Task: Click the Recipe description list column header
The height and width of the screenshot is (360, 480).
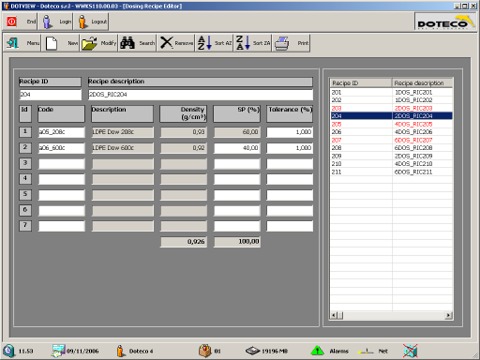Action: (422, 83)
